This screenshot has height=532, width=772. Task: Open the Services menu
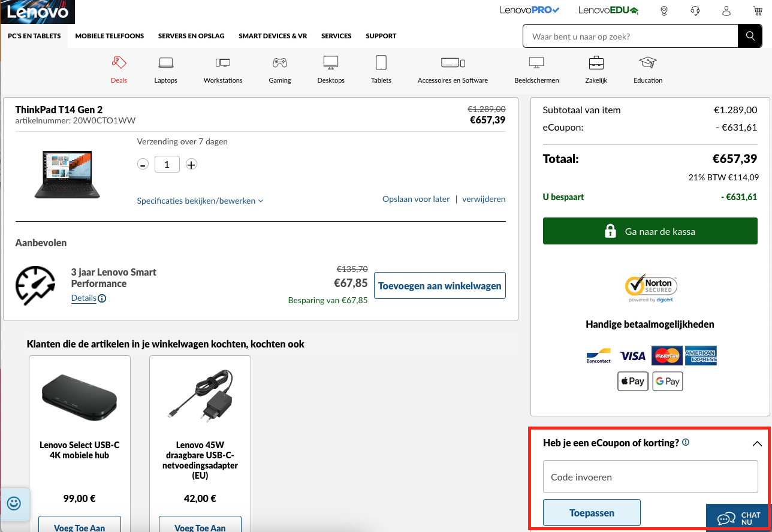(336, 36)
